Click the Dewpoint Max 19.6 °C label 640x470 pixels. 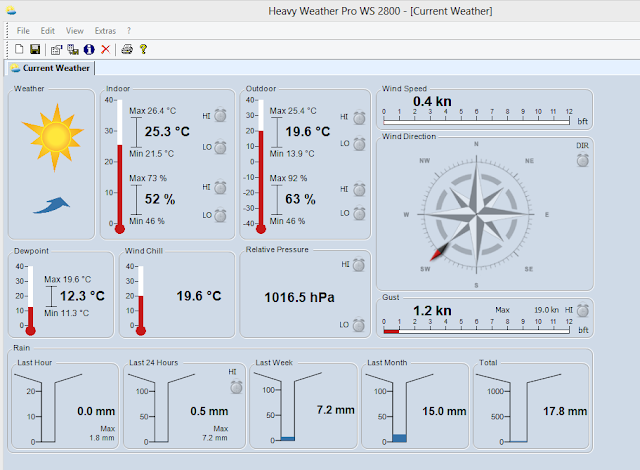click(x=68, y=279)
